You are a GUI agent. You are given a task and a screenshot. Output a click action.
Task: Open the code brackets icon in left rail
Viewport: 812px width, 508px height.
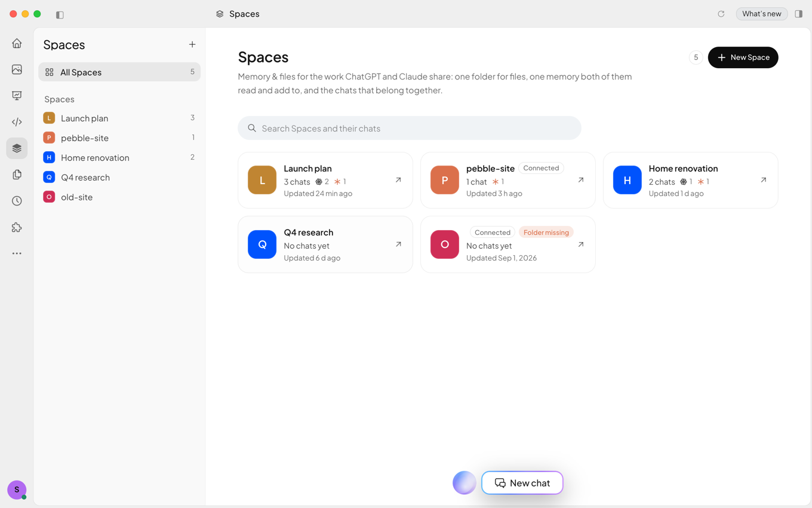click(x=17, y=122)
